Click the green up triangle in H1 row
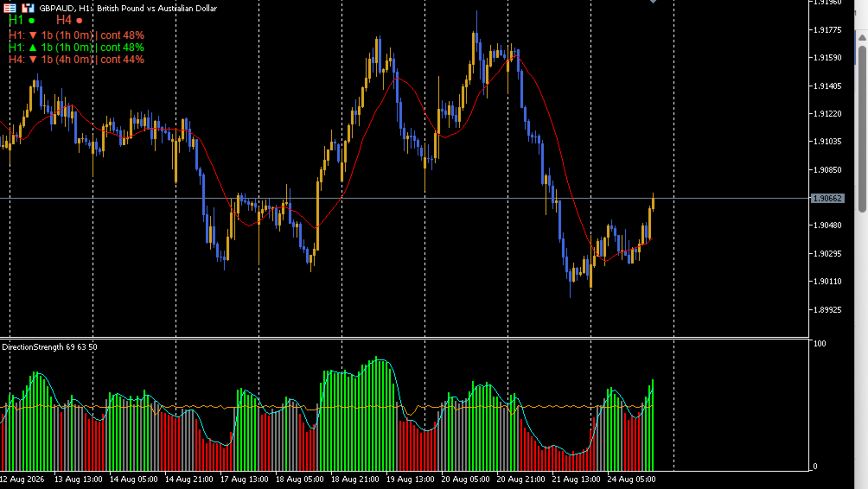This screenshot has height=489, width=868. 33,47
